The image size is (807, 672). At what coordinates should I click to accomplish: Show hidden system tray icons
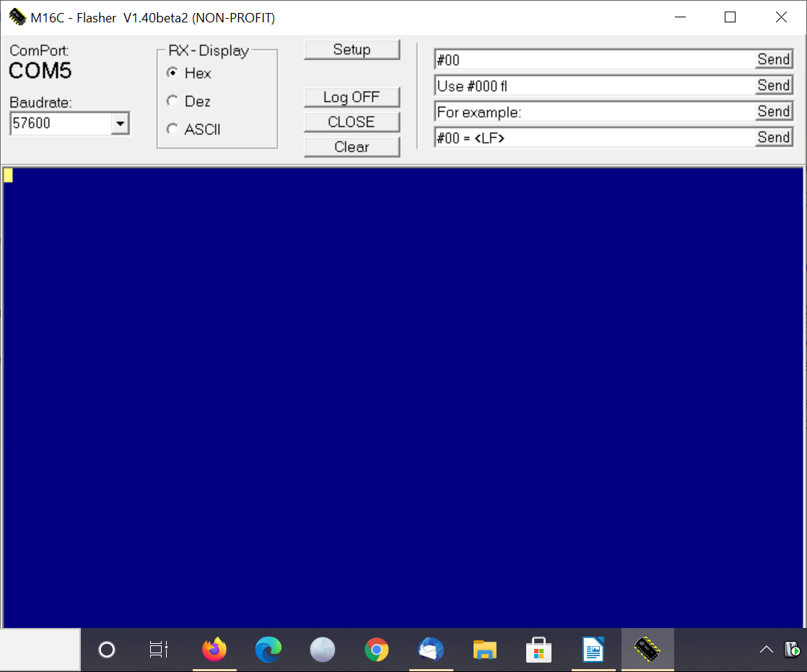(766, 650)
